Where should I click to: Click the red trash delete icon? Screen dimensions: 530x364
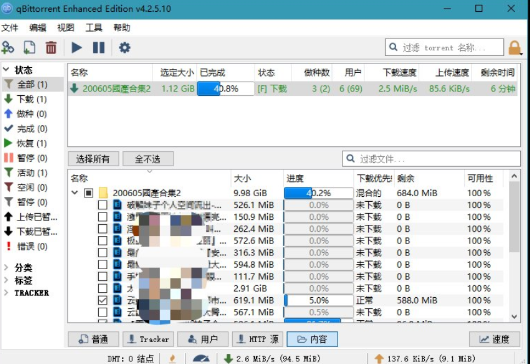51,48
